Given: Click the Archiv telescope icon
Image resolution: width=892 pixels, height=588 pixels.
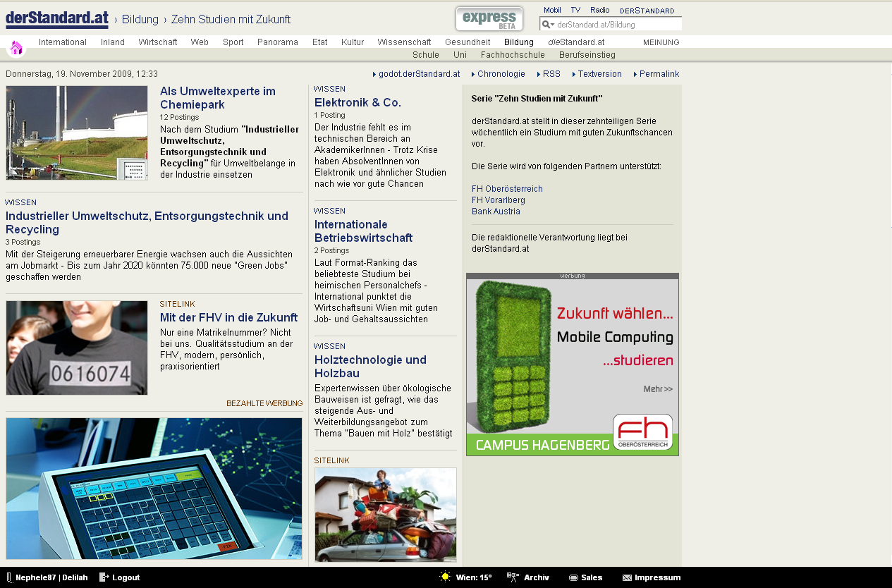Looking at the screenshot, I should (513, 577).
